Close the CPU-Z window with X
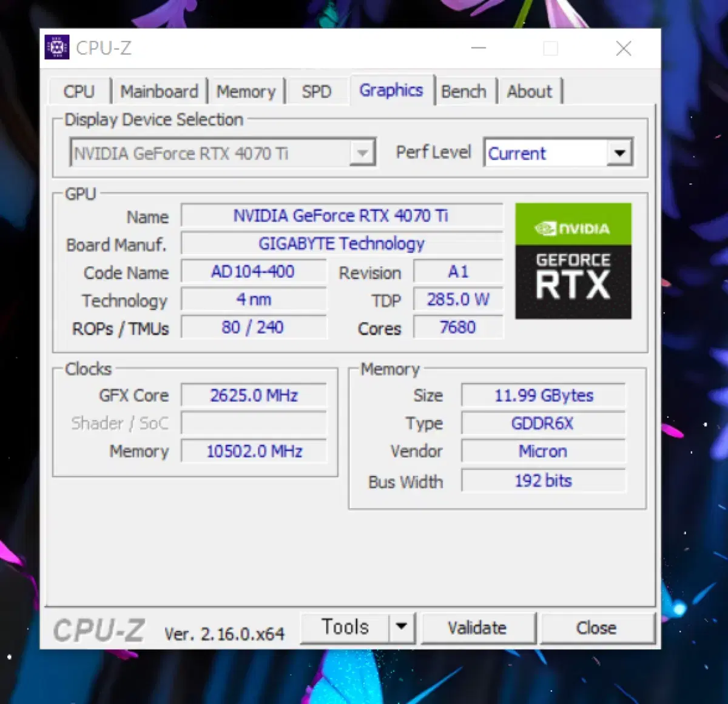Screen dimensions: 728x704 tap(624, 48)
